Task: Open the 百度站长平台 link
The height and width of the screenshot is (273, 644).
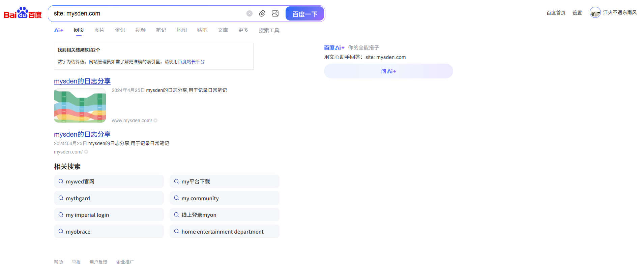Action: 191,62
